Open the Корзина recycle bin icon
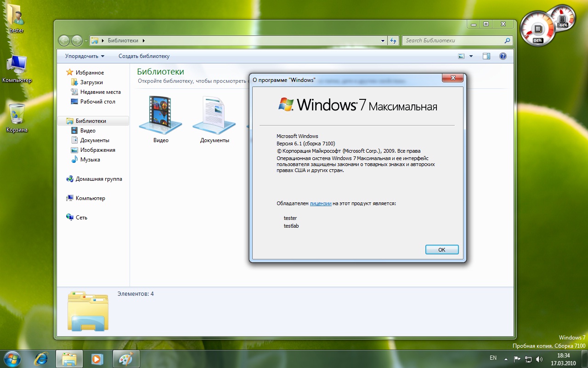This screenshot has width=588, height=368. (x=17, y=118)
